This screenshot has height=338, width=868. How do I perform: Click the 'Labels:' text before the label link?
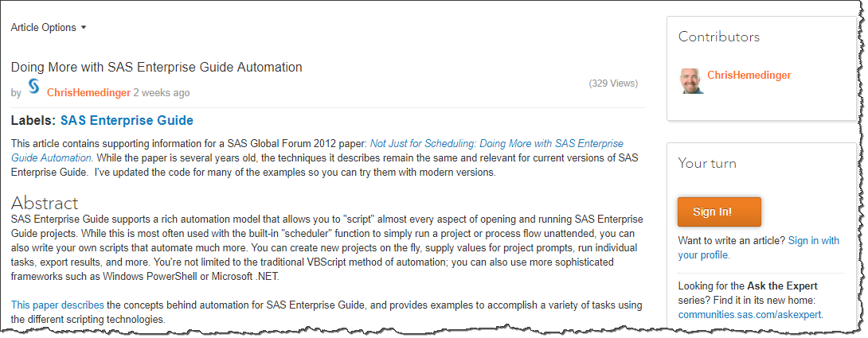point(33,121)
